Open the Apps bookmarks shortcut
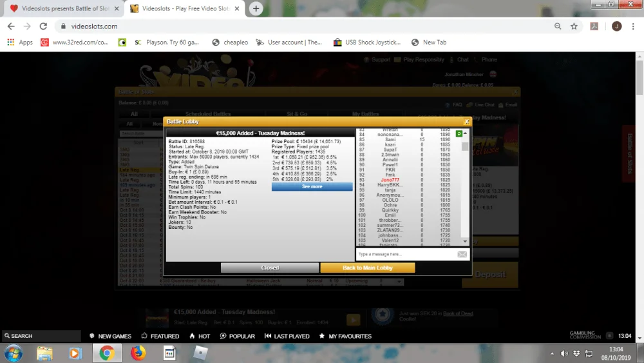Image resolution: width=644 pixels, height=363 pixels. pos(20,43)
